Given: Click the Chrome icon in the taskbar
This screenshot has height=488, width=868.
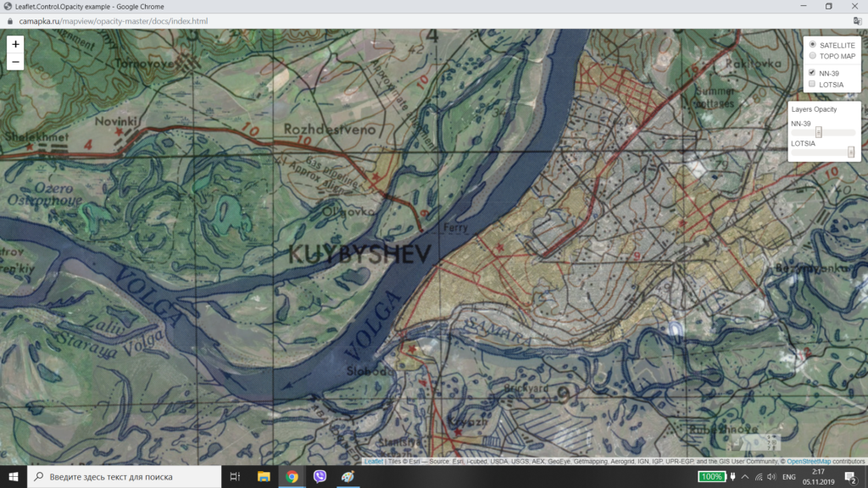Looking at the screenshot, I should [x=292, y=477].
